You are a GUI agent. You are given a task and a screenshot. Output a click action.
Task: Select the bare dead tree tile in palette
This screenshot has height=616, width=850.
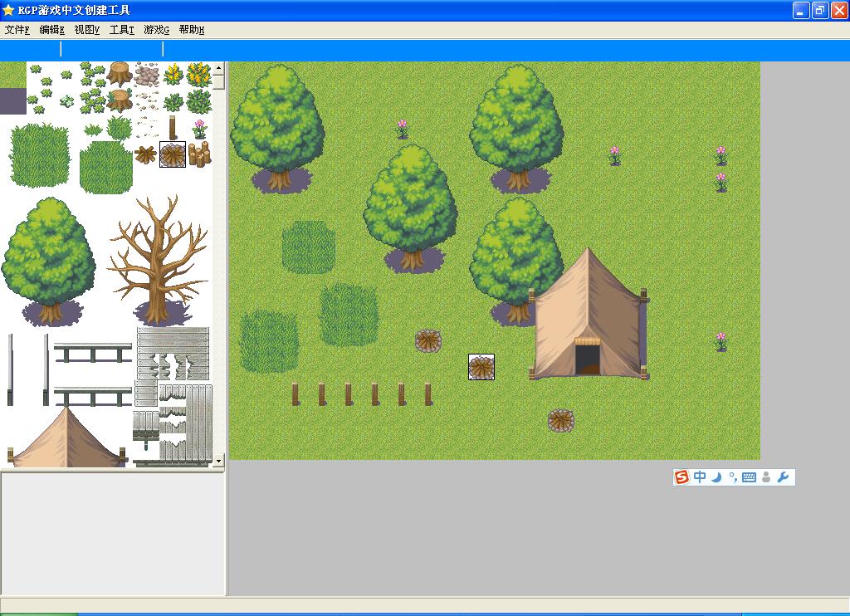click(159, 261)
